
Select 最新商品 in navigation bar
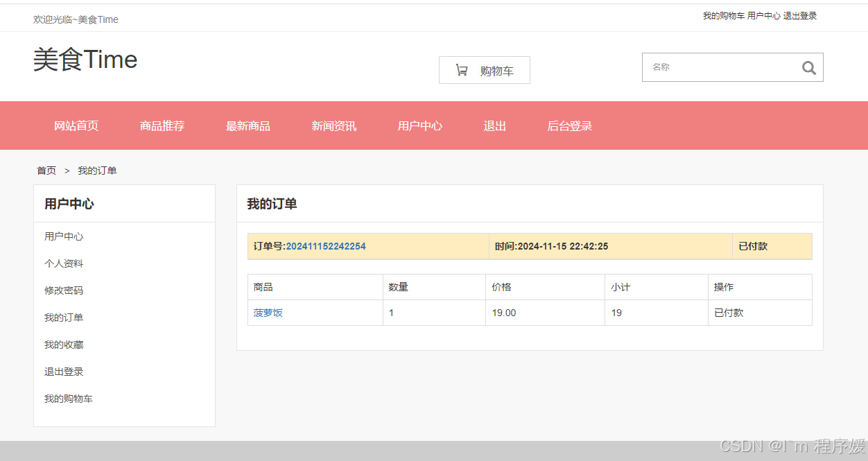click(248, 126)
